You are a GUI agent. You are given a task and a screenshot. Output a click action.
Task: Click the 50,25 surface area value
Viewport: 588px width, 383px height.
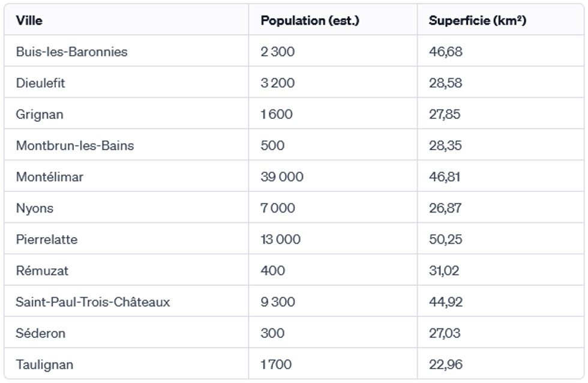point(446,240)
